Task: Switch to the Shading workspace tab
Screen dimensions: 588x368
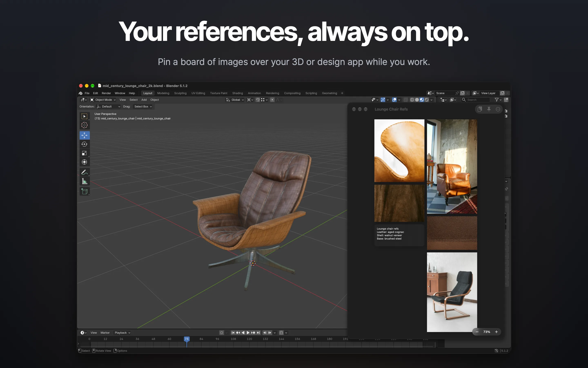Action: coord(237,93)
